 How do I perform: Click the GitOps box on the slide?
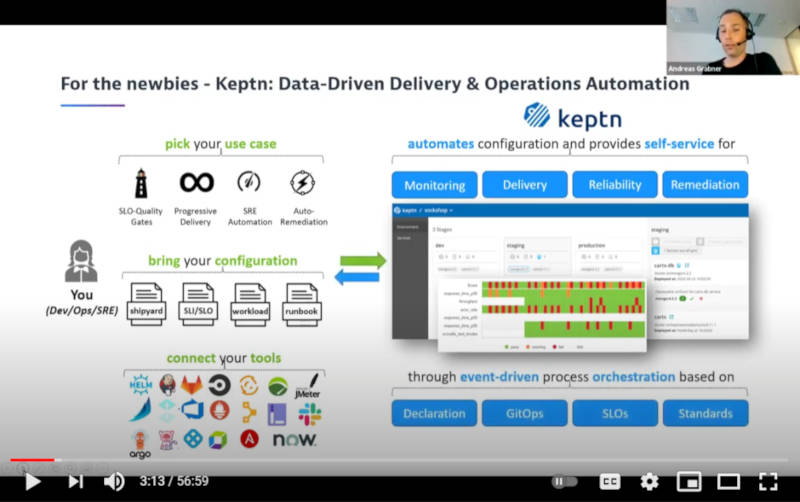point(524,413)
